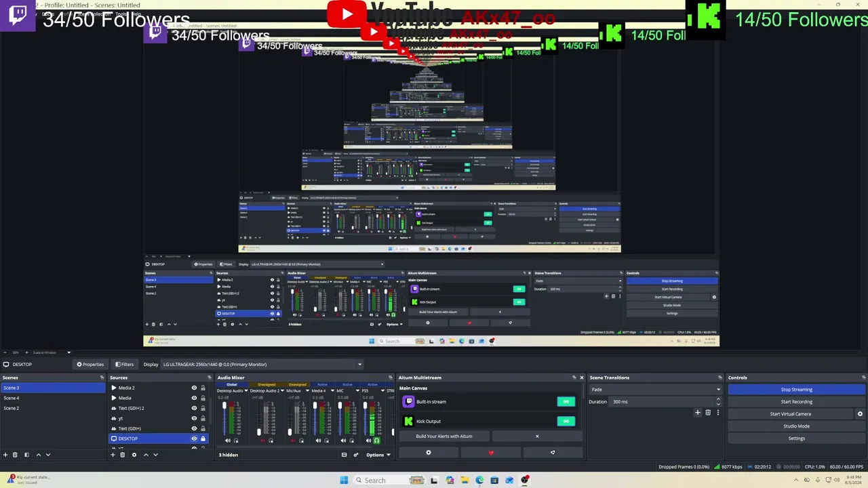This screenshot has width=868, height=488.
Task: Open source properties gear in Sources panel
Action: (134, 455)
